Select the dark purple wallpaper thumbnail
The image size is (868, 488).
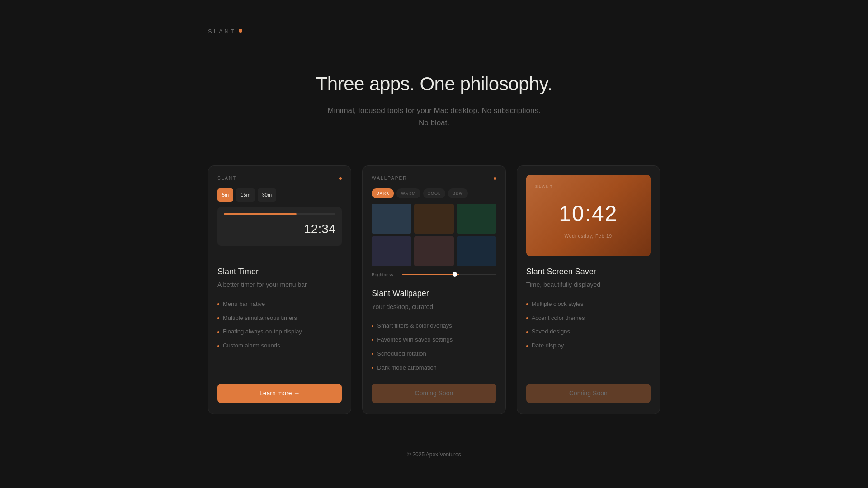tap(392, 251)
